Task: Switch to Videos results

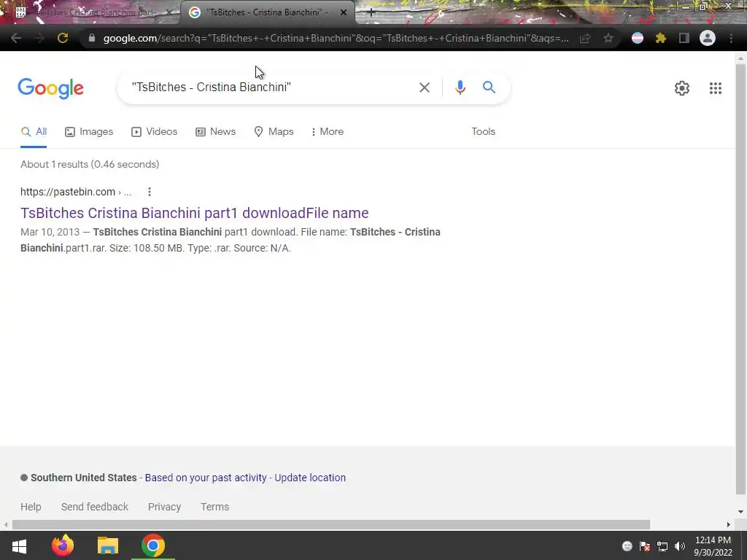Action: (155, 132)
